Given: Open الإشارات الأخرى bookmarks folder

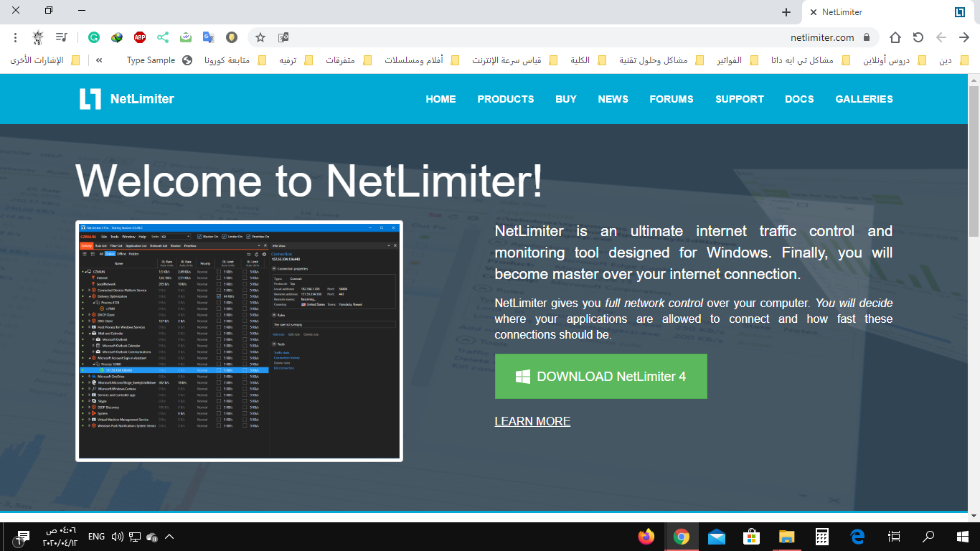Looking at the screenshot, I should (45, 60).
